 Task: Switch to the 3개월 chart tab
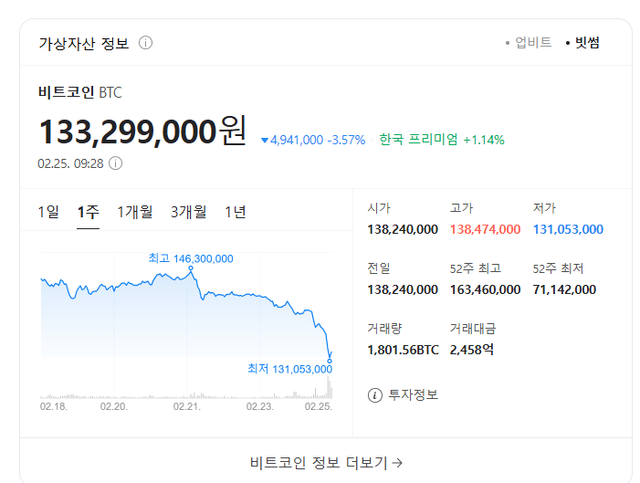[x=188, y=212]
